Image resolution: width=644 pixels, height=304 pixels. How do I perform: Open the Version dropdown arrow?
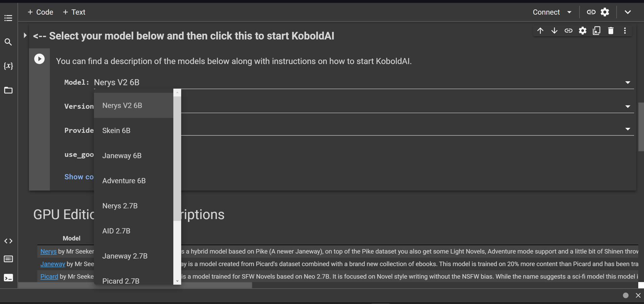coord(628,106)
